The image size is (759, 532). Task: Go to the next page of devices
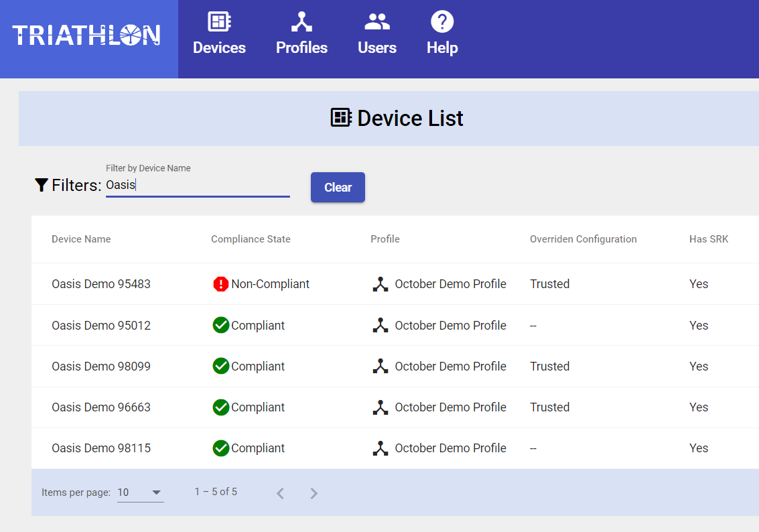point(314,493)
